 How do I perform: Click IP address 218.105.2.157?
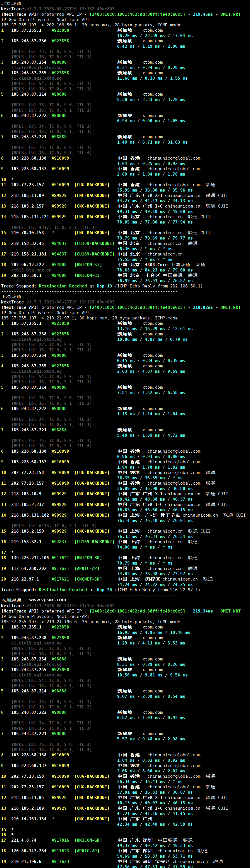pyautogui.click(x=27, y=206)
